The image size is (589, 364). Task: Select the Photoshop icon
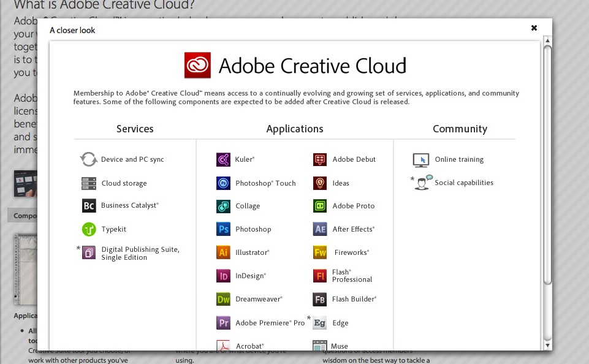click(x=224, y=229)
